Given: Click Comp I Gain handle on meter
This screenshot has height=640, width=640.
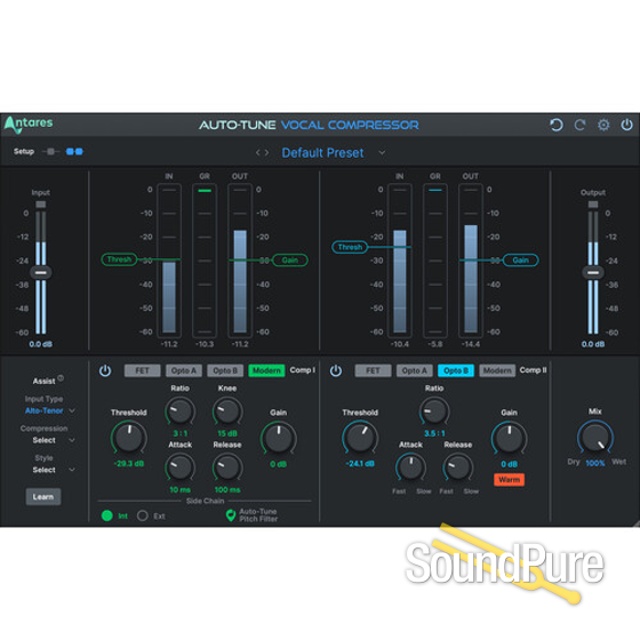Looking at the screenshot, I should pyautogui.click(x=290, y=260).
